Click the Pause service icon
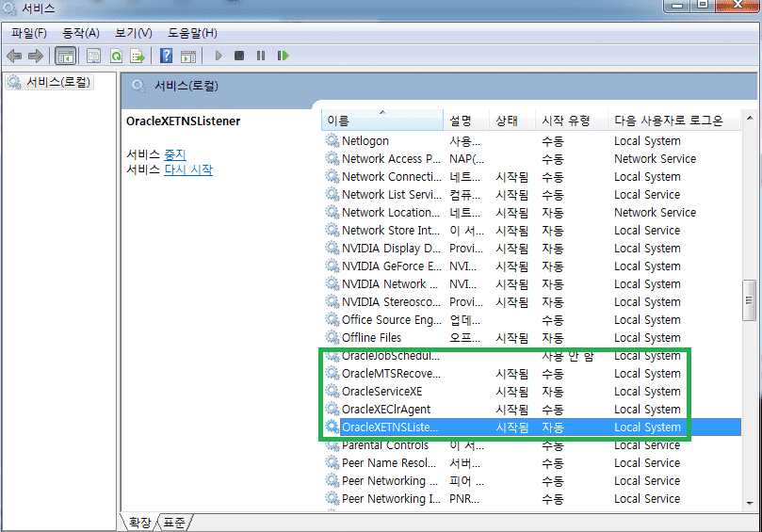 261,56
